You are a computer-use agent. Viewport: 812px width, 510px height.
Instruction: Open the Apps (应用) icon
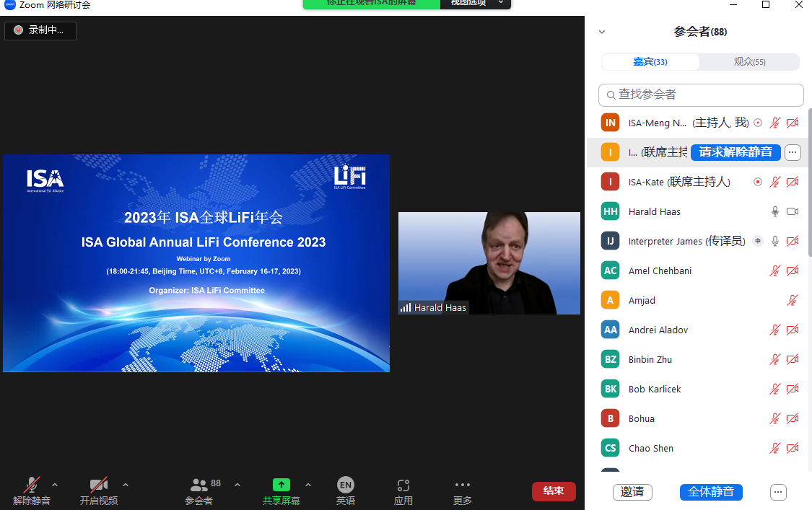pyautogui.click(x=403, y=485)
